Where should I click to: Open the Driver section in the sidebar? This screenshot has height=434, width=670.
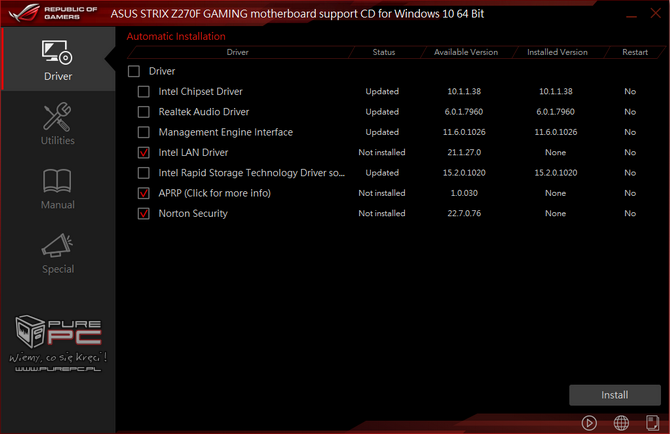[x=57, y=60]
